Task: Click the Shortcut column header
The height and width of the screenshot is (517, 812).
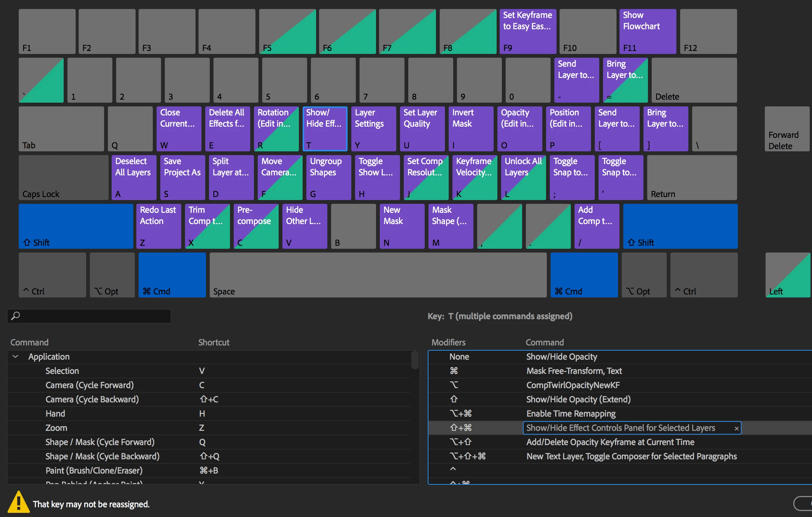Action: click(213, 342)
